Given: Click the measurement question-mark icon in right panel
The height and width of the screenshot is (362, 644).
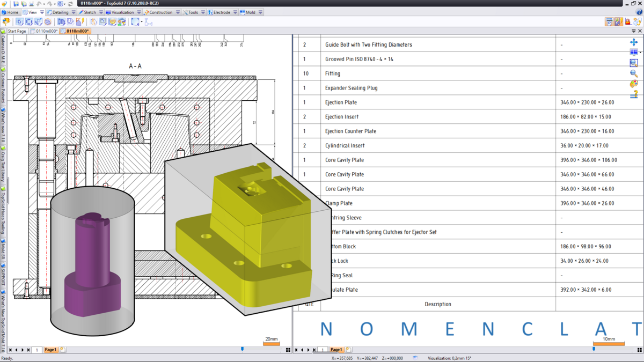Looking at the screenshot, I should point(634,95).
